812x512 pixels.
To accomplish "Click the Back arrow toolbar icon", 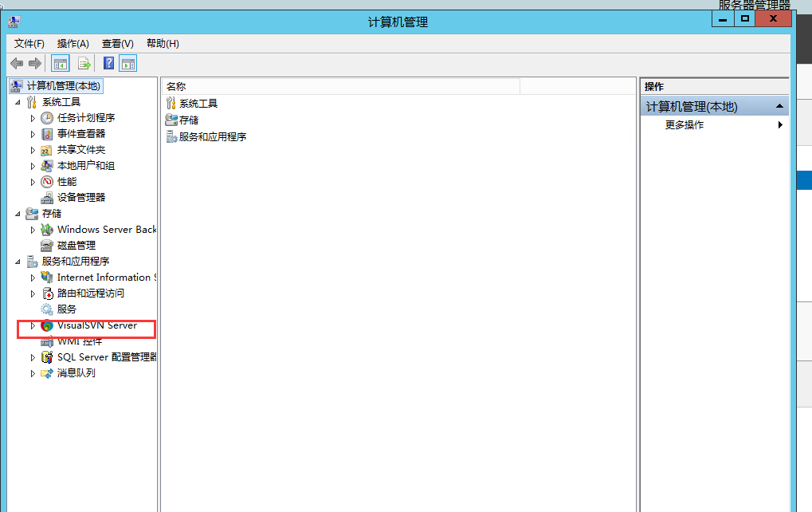I will pyautogui.click(x=17, y=64).
